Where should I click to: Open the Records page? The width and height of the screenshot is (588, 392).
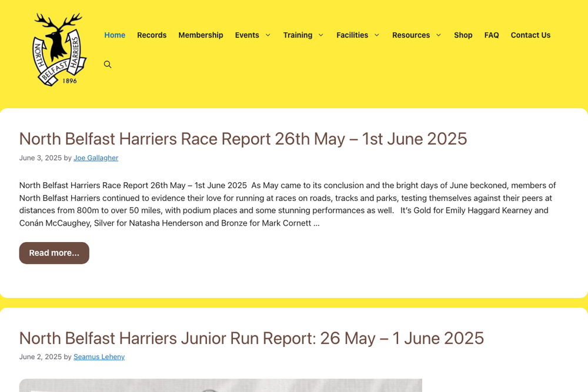[x=152, y=35]
